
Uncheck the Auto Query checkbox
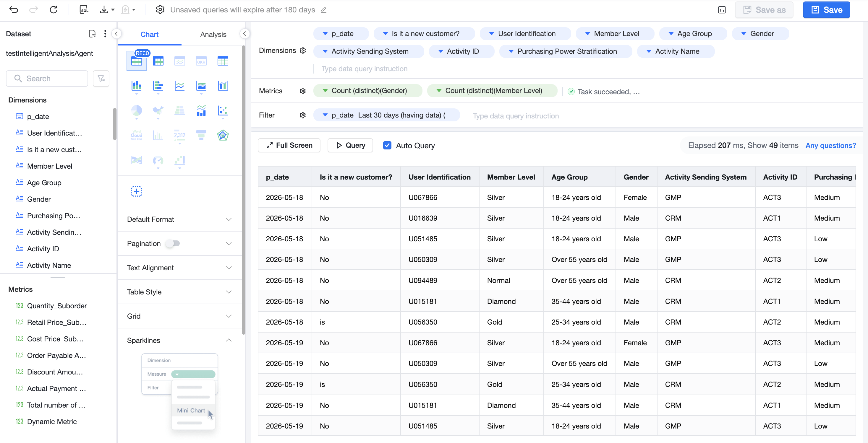pyautogui.click(x=387, y=145)
